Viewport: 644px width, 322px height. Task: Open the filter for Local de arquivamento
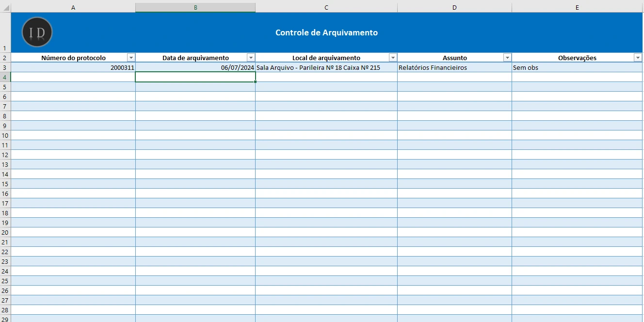(x=392, y=57)
